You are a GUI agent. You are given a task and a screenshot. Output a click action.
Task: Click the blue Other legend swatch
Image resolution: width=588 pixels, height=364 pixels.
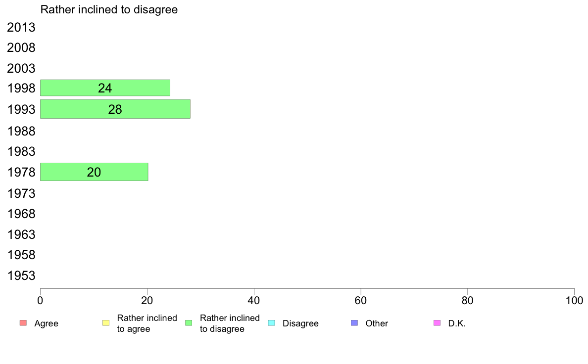[354, 323]
